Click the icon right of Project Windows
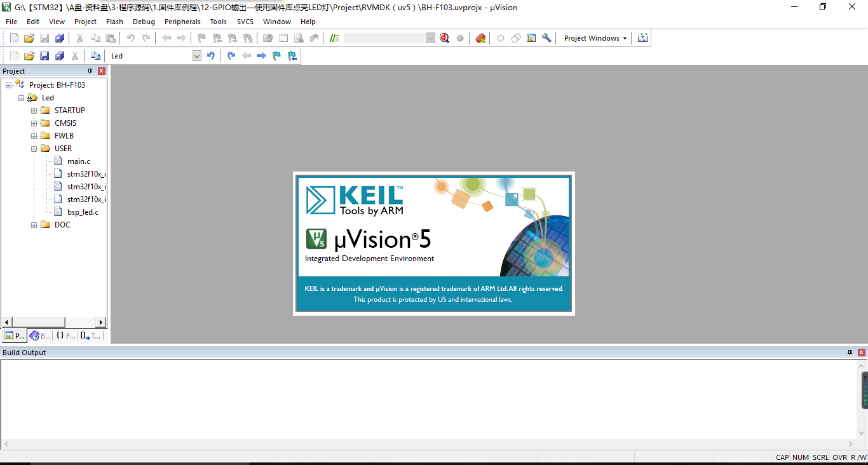 [642, 38]
